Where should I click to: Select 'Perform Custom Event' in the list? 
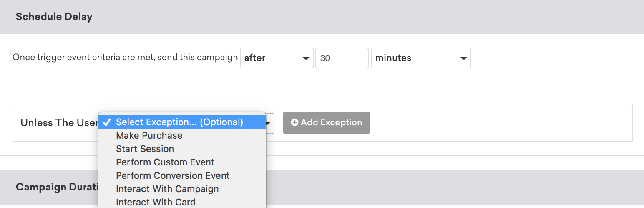(165, 162)
